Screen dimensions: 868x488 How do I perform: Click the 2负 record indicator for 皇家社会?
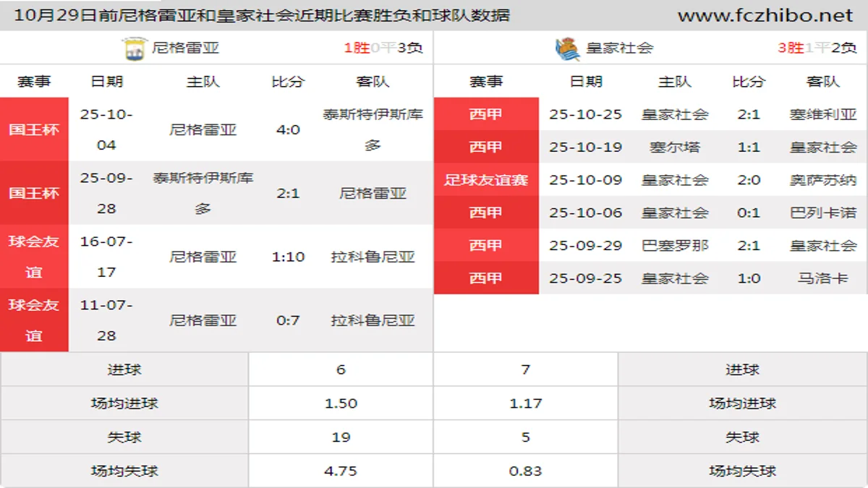tap(843, 48)
